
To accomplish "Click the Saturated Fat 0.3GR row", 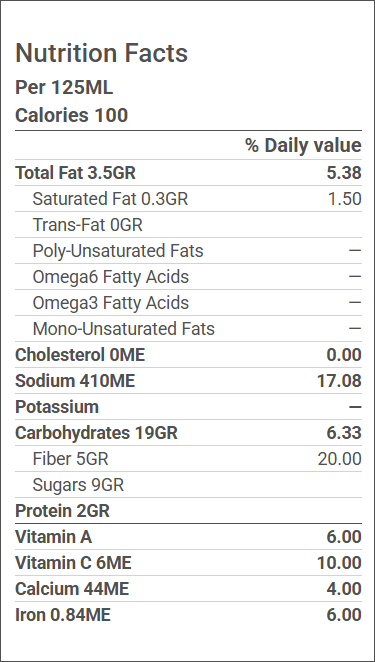I will point(188,199).
